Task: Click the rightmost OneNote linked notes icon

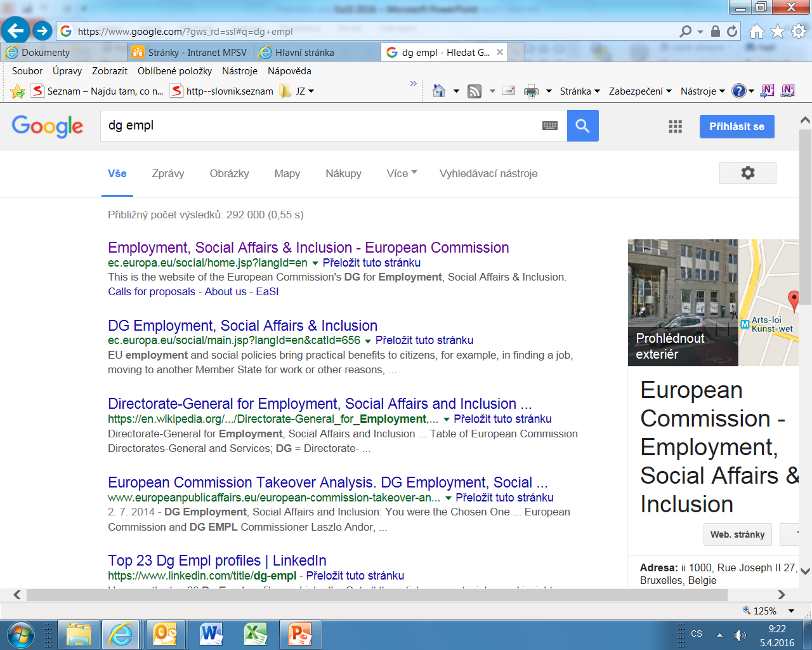Action: coord(788,91)
